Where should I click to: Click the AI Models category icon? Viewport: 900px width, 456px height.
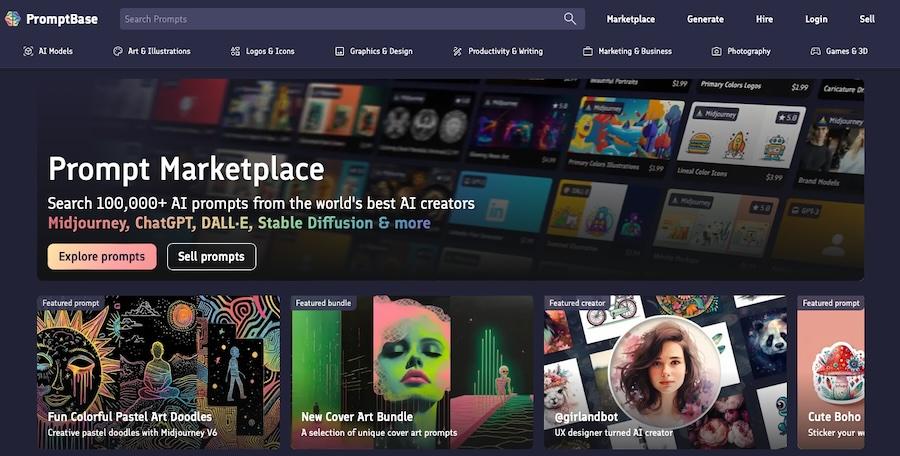28,51
